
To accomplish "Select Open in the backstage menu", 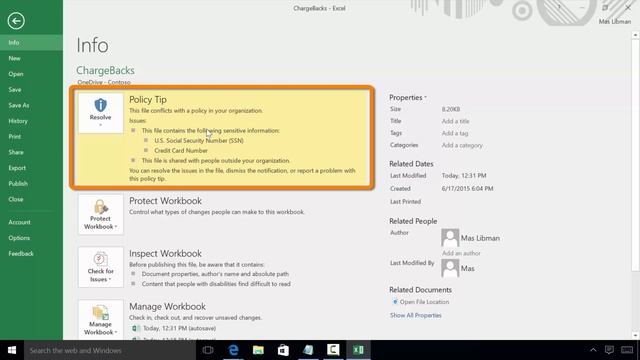I will (x=31, y=74).
